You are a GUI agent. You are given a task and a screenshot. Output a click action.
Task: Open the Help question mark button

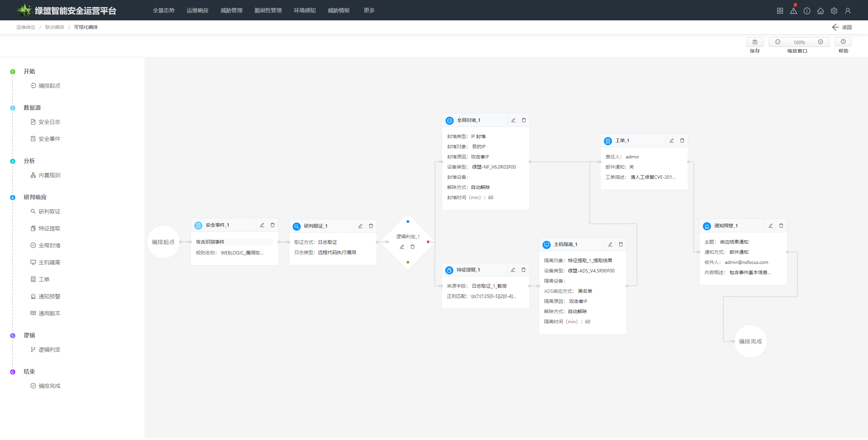[843, 42]
